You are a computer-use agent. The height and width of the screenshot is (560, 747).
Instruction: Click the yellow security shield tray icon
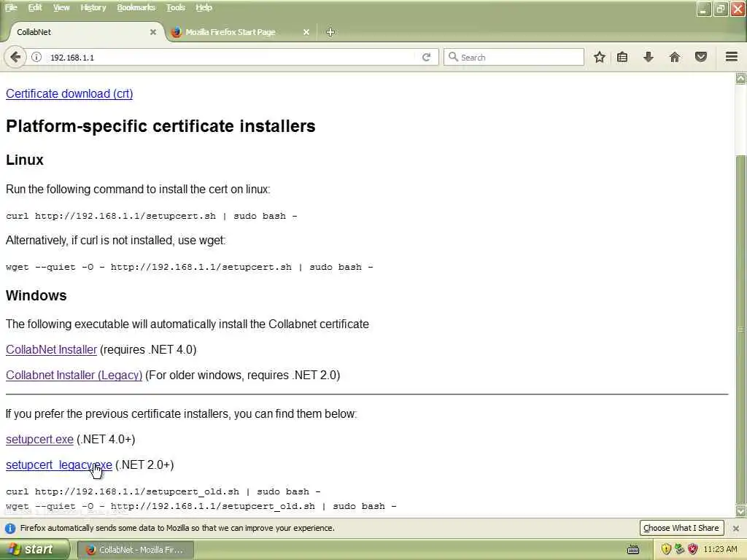pyautogui.click(x=666, y=550)
